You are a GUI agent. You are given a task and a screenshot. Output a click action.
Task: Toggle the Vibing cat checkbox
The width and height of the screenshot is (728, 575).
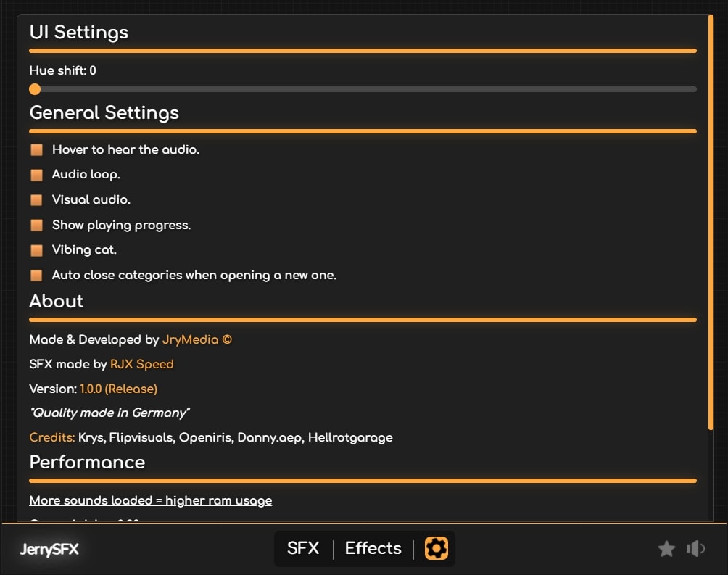tap(37, 250)
